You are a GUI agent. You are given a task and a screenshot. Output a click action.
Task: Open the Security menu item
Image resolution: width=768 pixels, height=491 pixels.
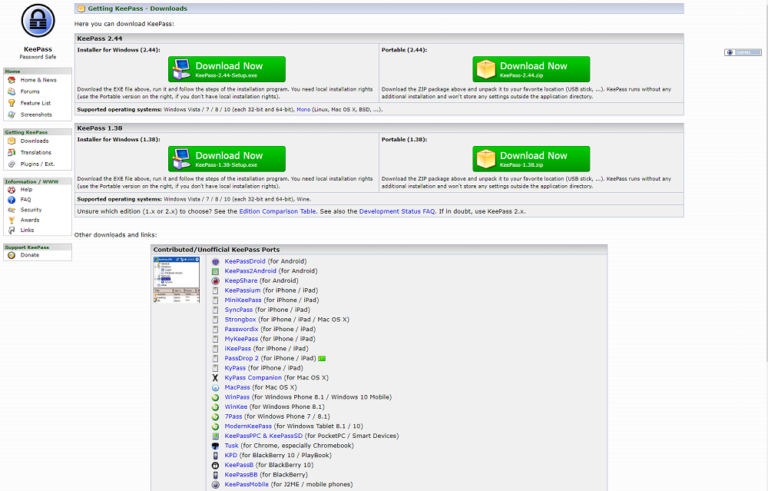click(31, 210)
